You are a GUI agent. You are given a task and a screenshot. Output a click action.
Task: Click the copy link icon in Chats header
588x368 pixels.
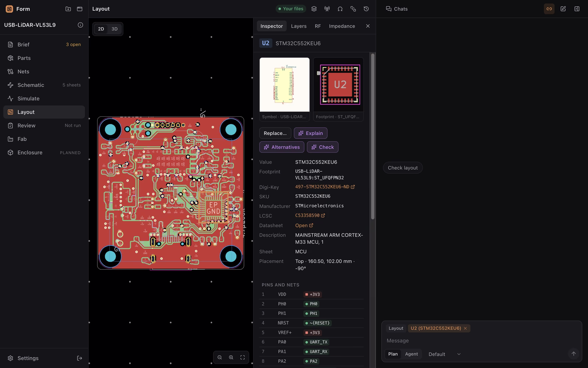point(549,9)
